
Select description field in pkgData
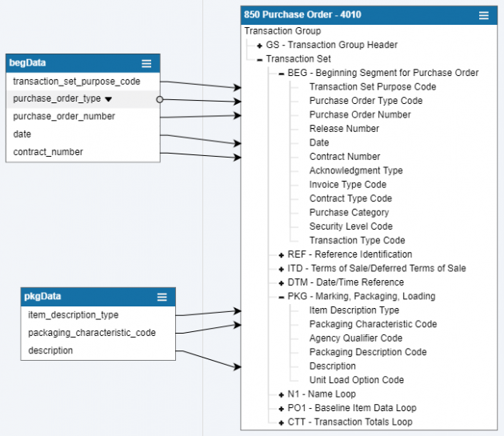click(98, 350)
